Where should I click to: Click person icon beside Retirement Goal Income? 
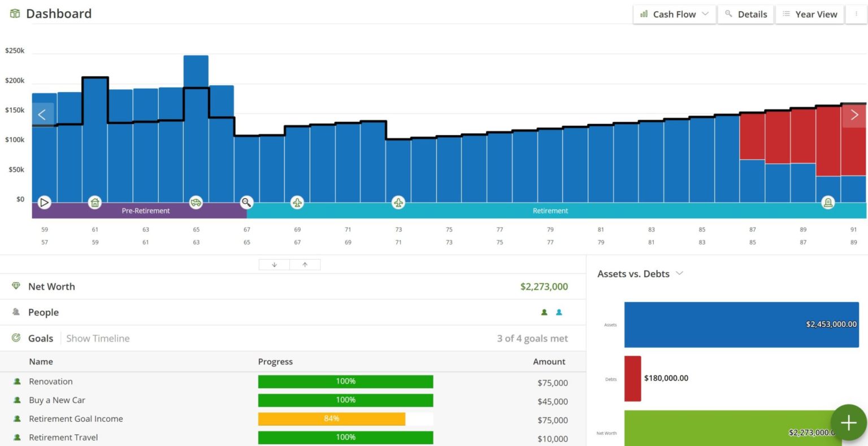point(17,419)
